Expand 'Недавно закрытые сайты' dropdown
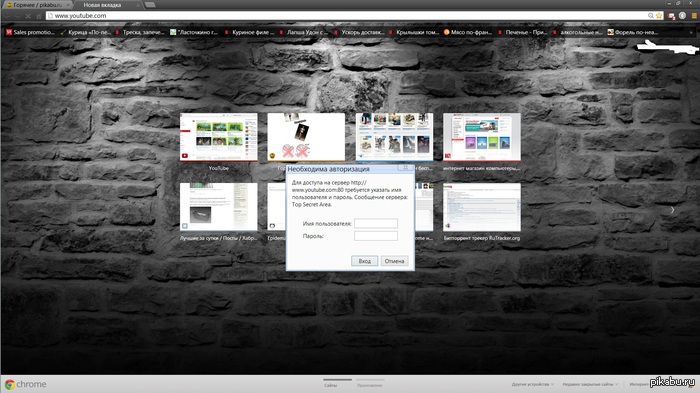The width and height of the screenshot is (700, 393). (x=590, y=384)
